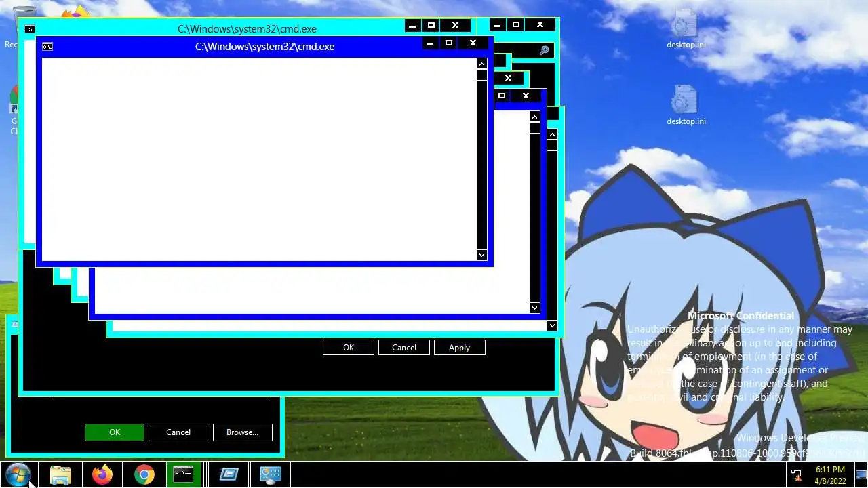Select the lower desktop.ini desktop icon
Screen dimensions: 868x488
pyautogui.click(x=686, y=106)
